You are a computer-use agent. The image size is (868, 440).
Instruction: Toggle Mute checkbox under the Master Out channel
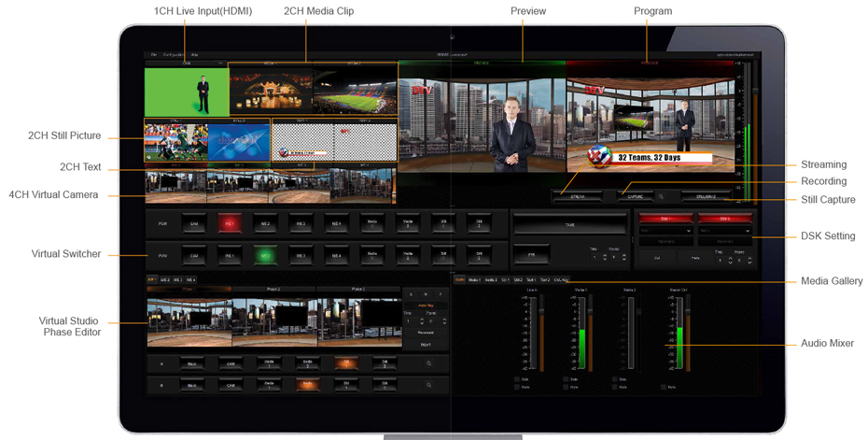(x=663, y=387)
